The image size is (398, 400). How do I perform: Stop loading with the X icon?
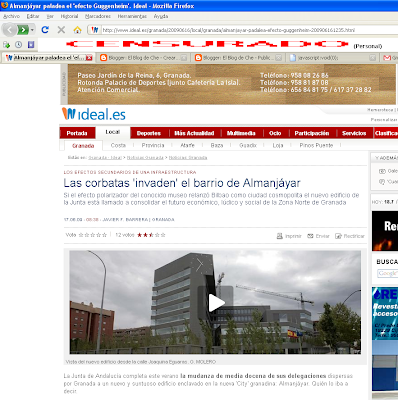point(61,30)
